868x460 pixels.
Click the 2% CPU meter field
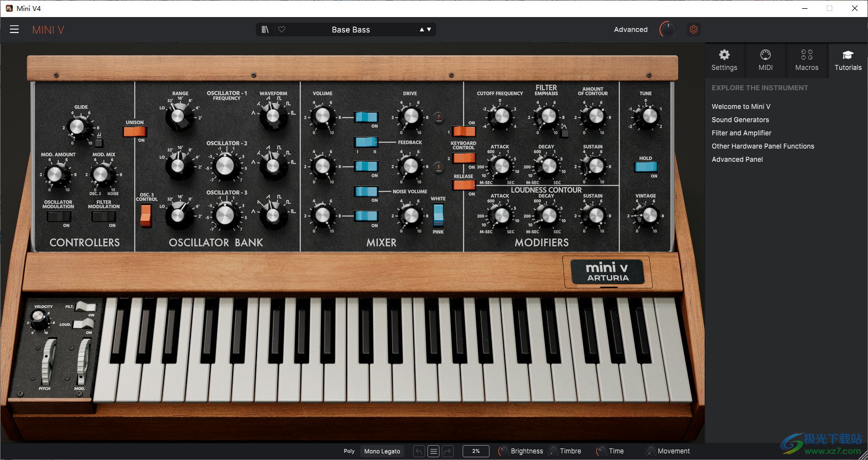tap(476, 451)
